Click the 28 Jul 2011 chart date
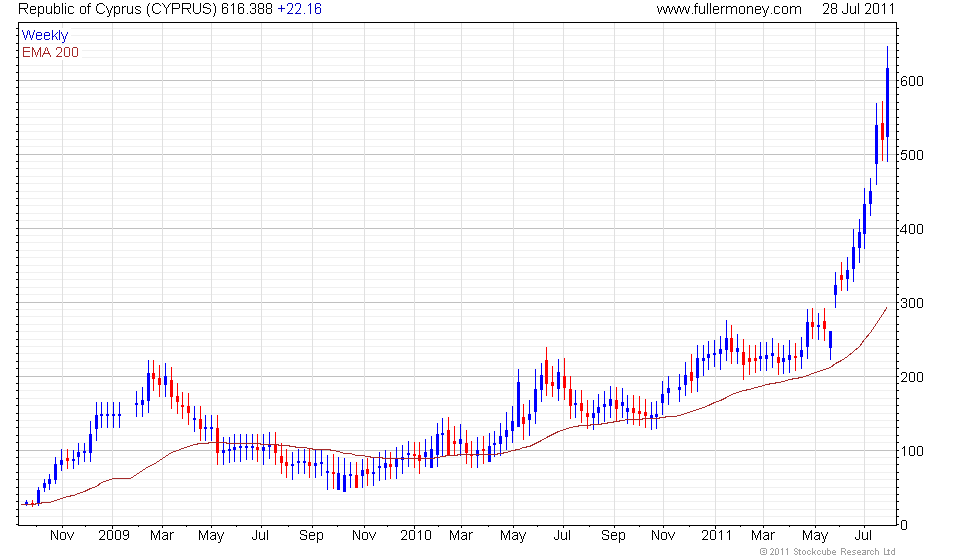 [x=858, y=9]
